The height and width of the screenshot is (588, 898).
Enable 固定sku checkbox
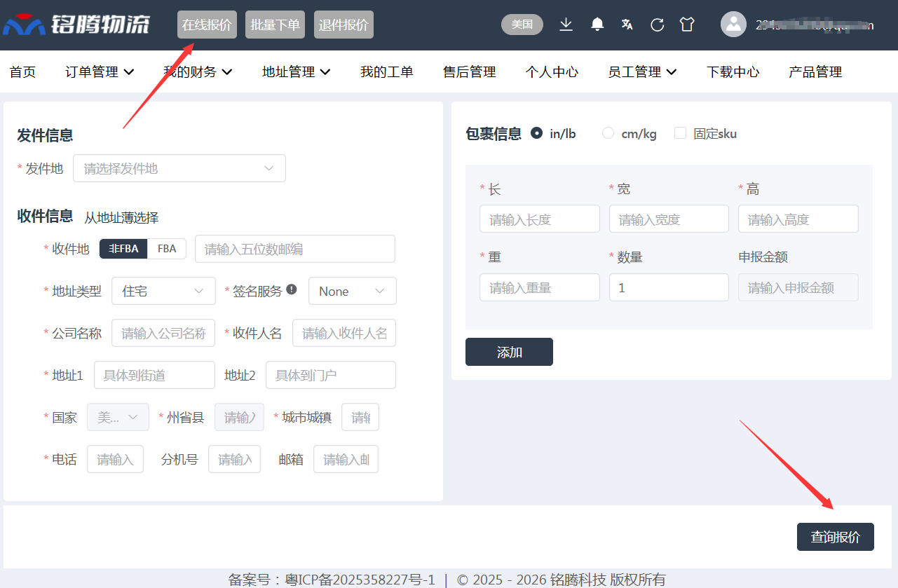[x=680, y=133]
